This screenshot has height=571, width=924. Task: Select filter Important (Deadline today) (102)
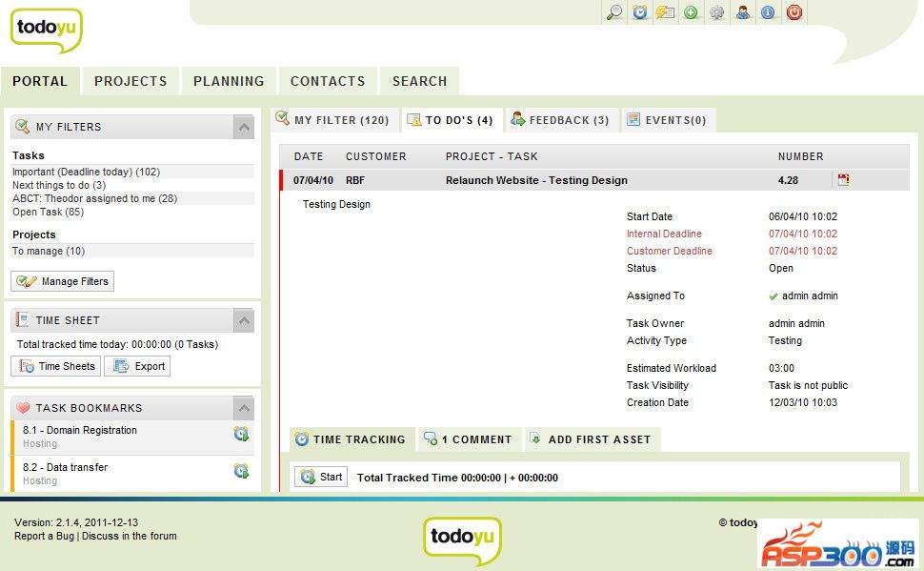(x=86, y=172)
